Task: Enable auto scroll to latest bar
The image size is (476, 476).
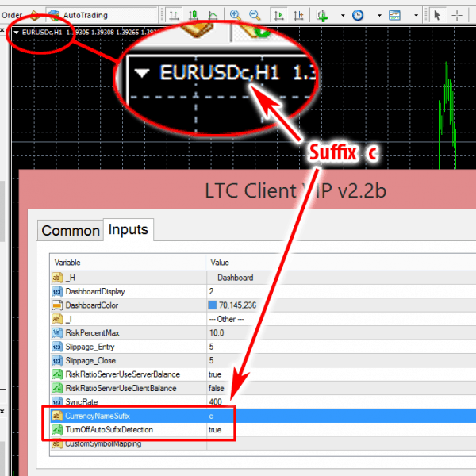Action: point(278,15)
